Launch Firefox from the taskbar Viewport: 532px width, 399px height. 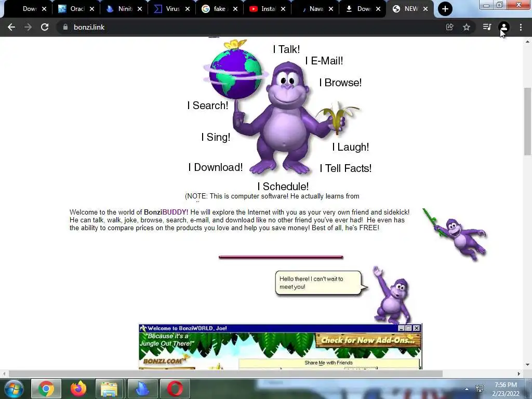click(x=78, y=389)
